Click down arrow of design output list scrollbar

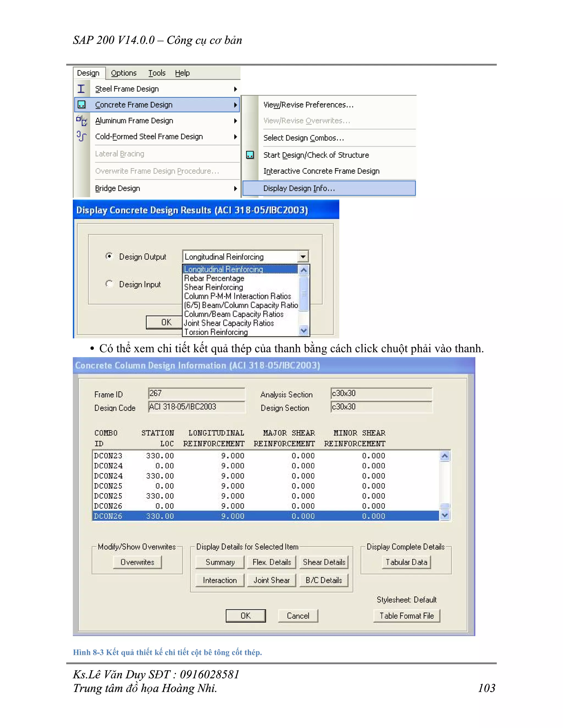(x=304, y=331)
